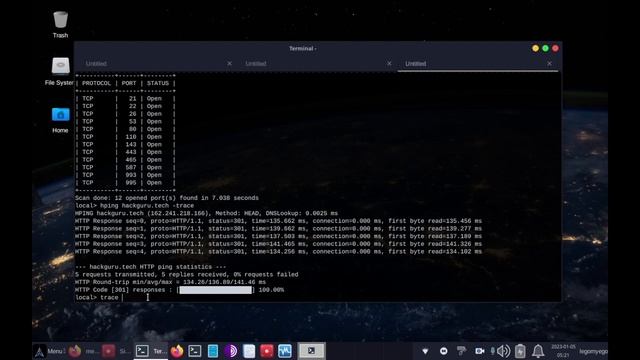640x360 pixels.
Task: Click the PROTOCOL column header
Action: click(96, 83)
